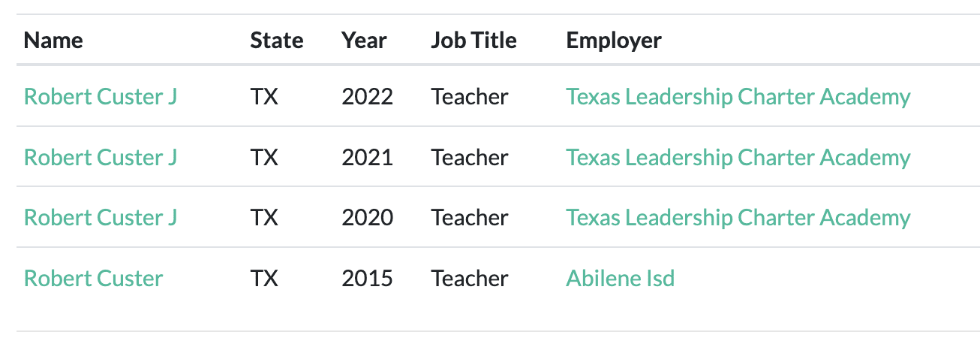Click the Teacher cell in the 2015 row

(470, 279)
